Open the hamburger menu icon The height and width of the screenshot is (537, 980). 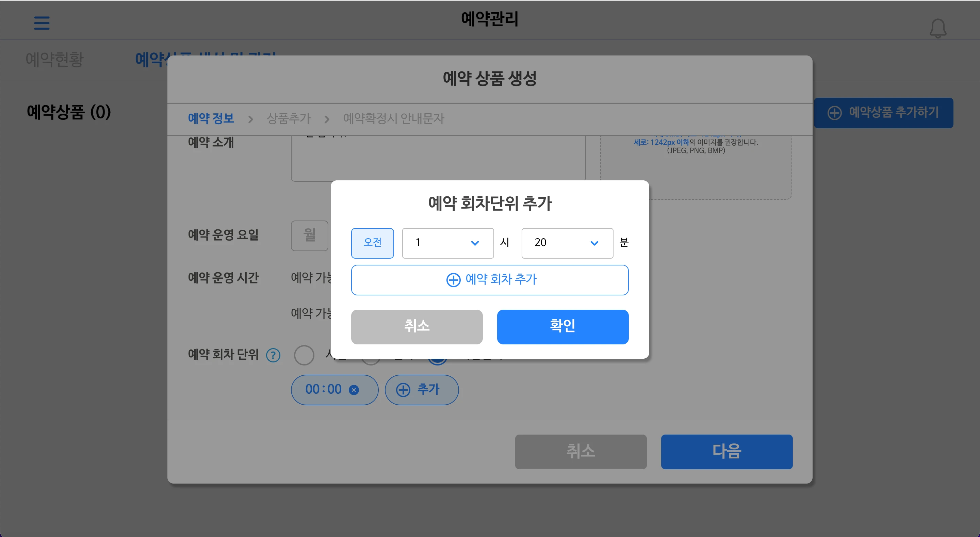(x=42, y=23)
